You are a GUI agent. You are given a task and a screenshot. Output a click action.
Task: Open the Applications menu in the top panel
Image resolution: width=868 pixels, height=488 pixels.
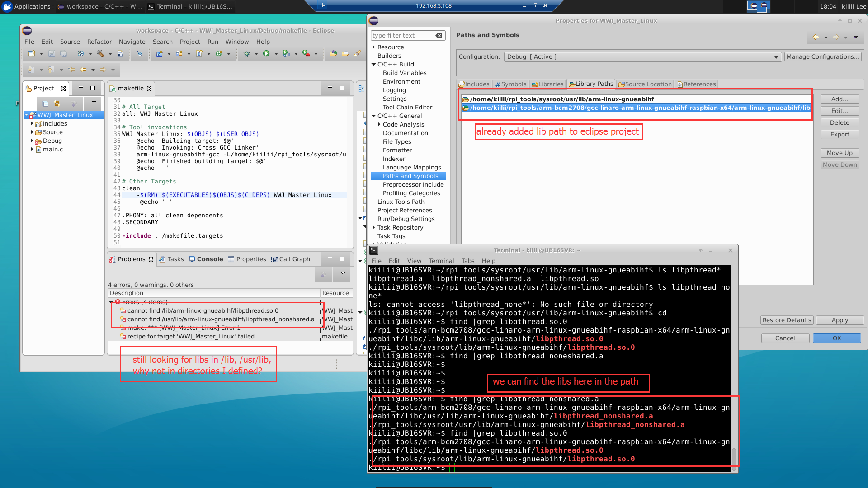27,6
